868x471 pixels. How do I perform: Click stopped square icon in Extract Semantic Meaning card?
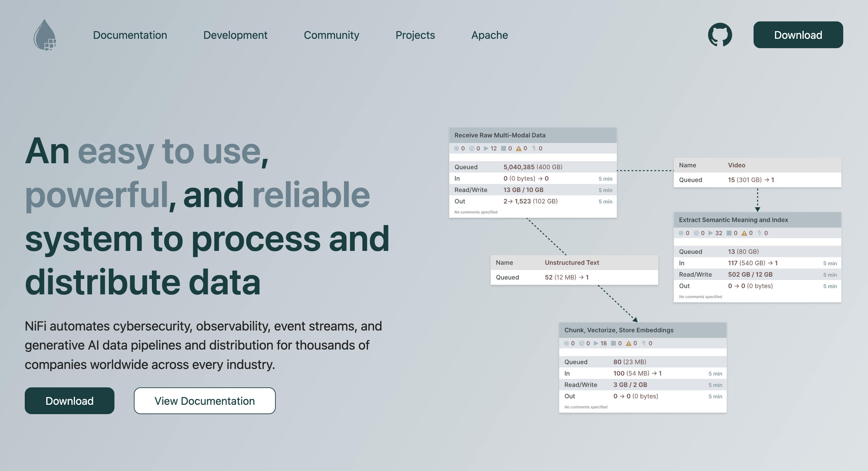point(729,233)
